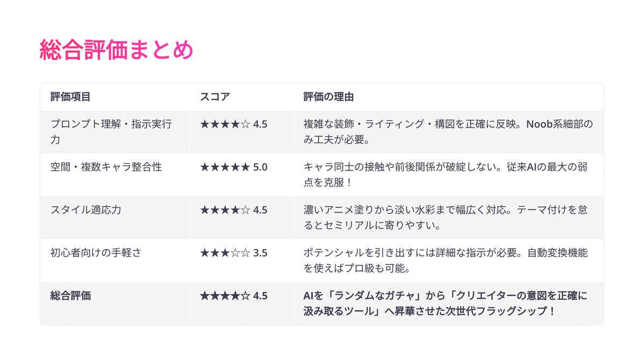
Task: Click the five filled stars rating
Action: 225,167
